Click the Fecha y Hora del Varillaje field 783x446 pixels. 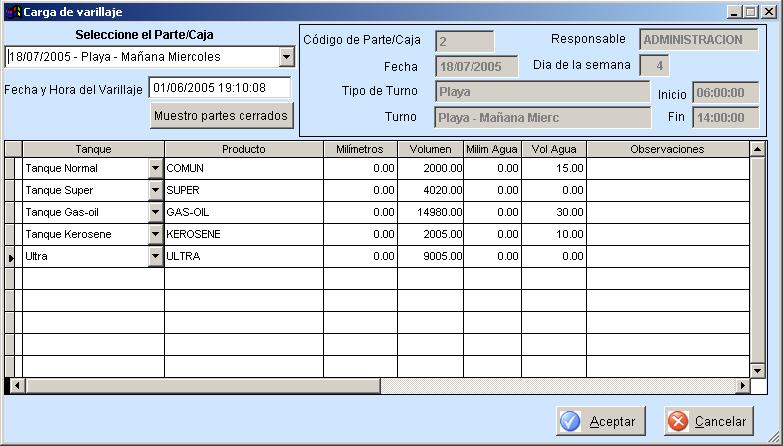(x=220, y=88)
